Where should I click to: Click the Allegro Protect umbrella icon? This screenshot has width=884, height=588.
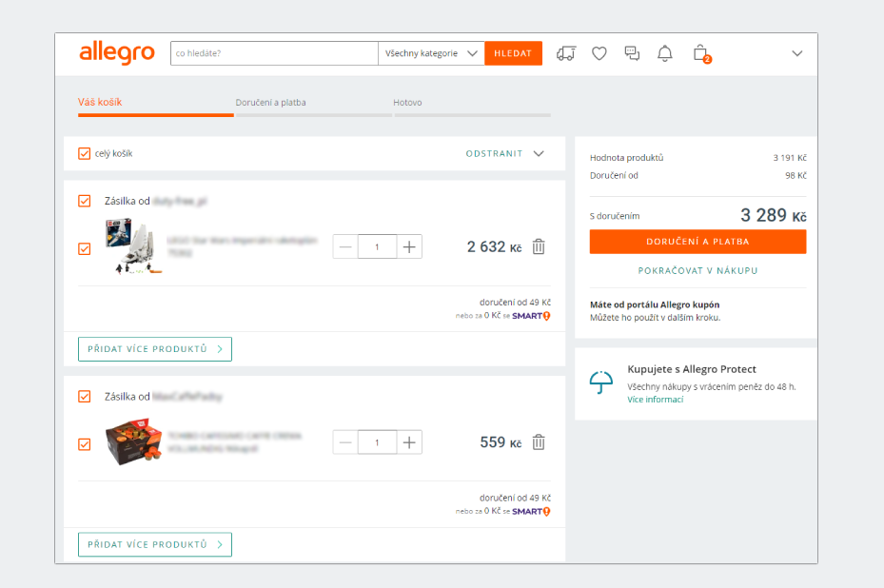coord(601,382)
